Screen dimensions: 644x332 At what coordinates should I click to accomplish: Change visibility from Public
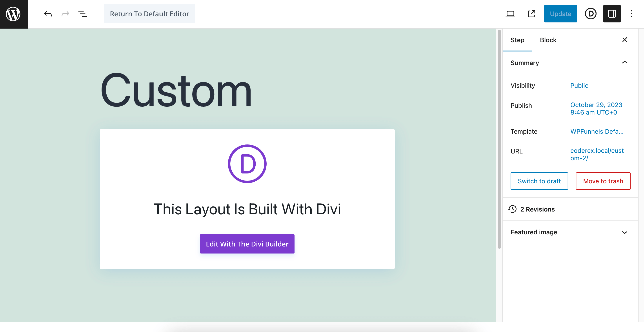click(x=579, y=86)
